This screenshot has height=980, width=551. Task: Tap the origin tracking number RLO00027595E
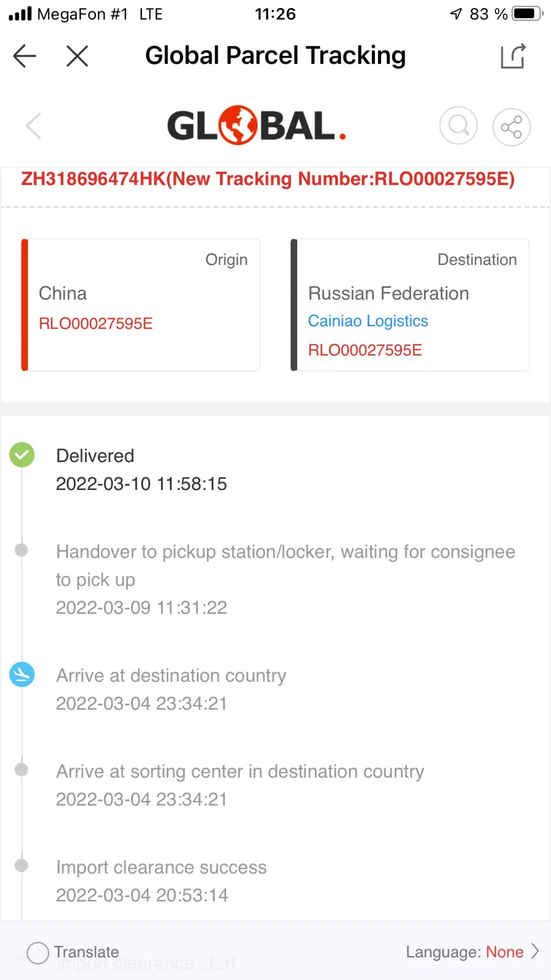(x=96, y=323)
